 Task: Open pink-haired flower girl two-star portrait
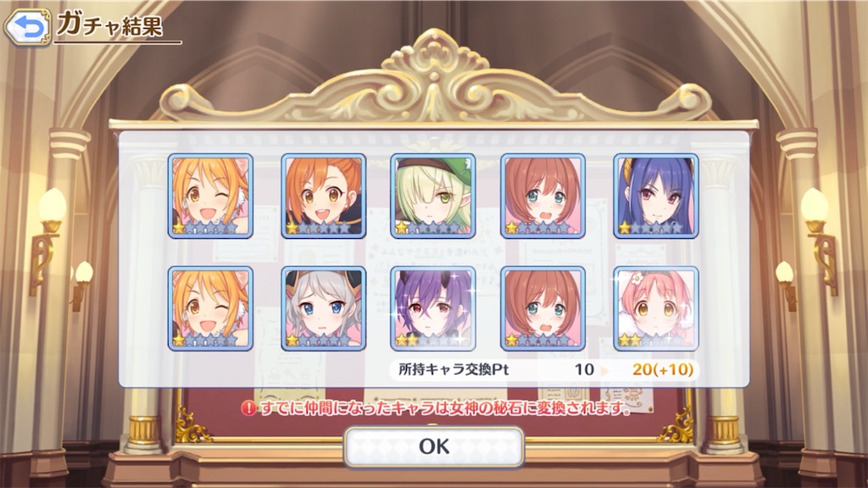(656, 308)
